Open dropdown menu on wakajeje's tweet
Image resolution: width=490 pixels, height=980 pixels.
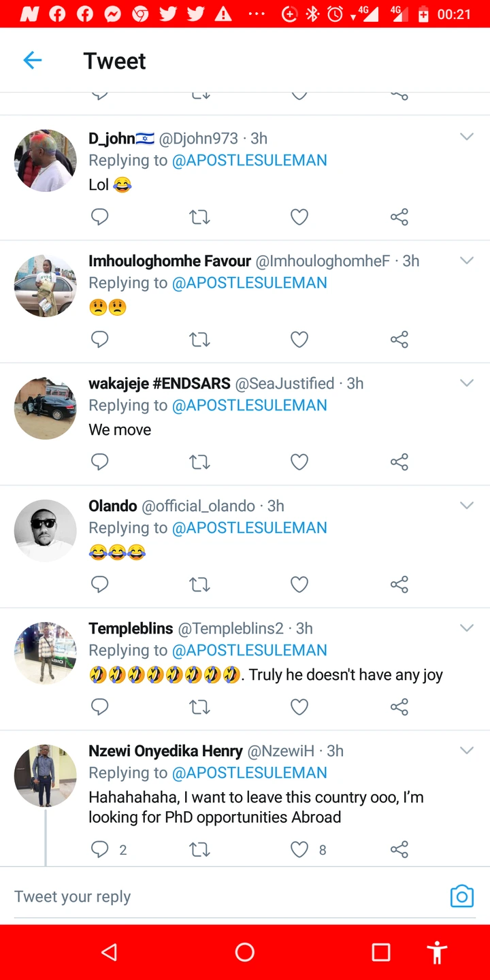point(467,383)
